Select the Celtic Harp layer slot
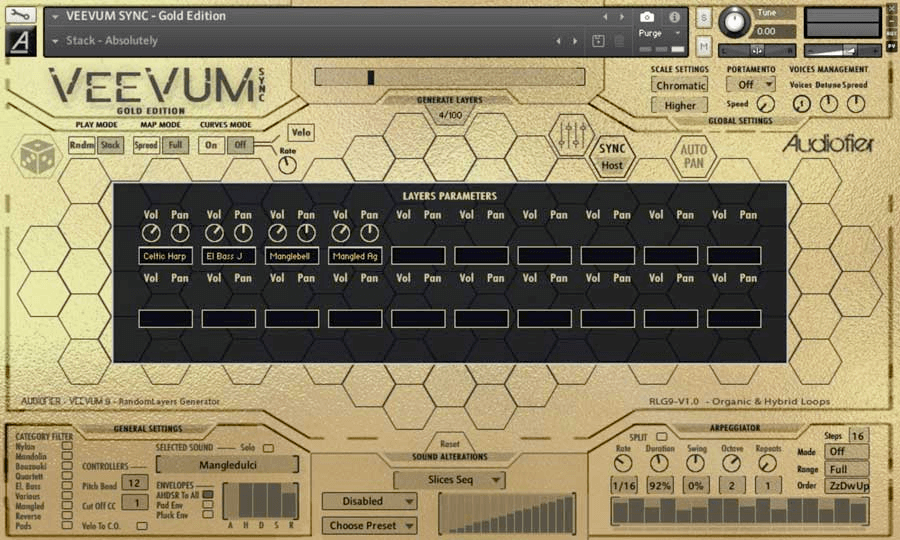900x540 pixels. coord(165,256)
